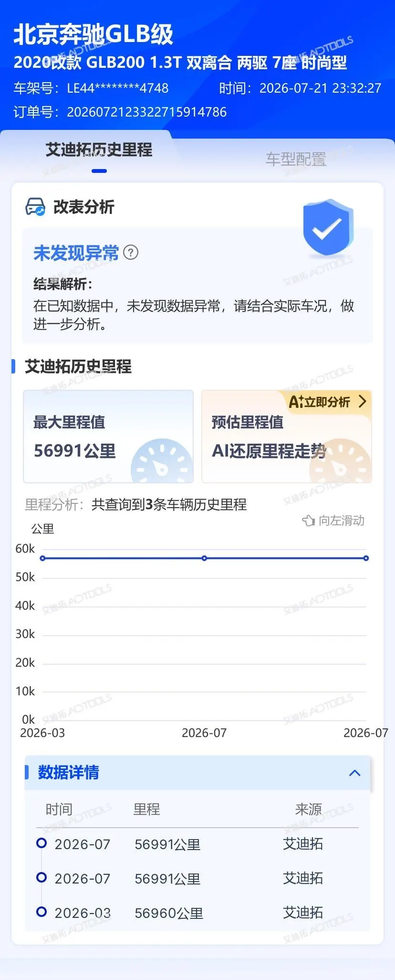Click the 数据详情 header bar

coord(197,773)
